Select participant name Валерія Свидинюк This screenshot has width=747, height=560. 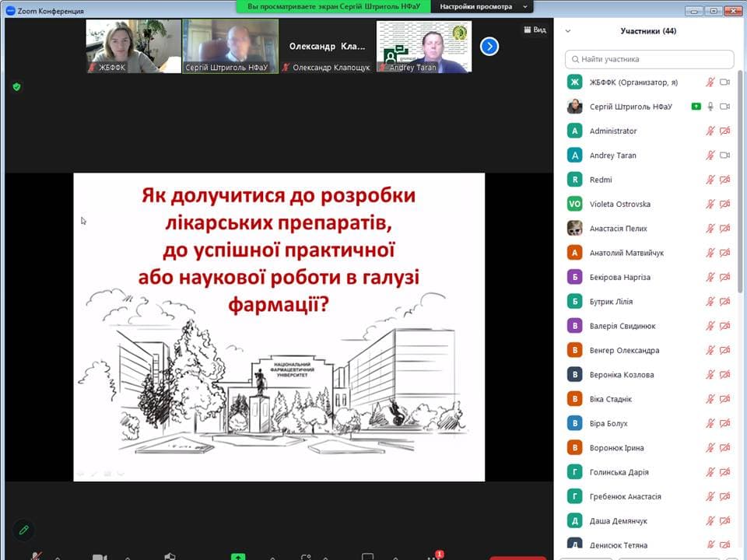[x=622, y=326]
